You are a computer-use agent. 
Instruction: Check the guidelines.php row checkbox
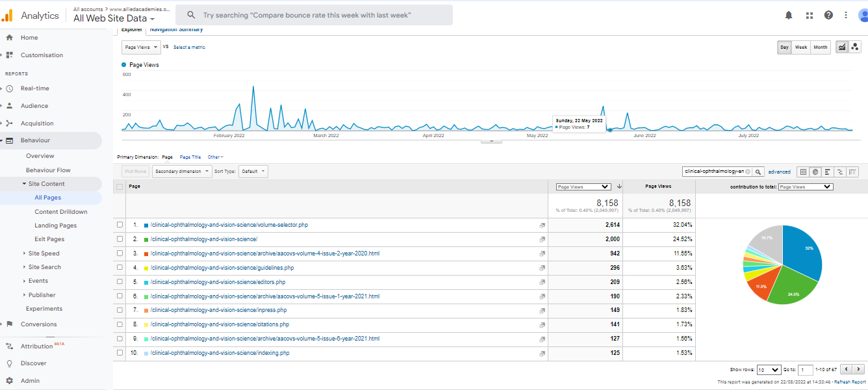pos(120,268)
